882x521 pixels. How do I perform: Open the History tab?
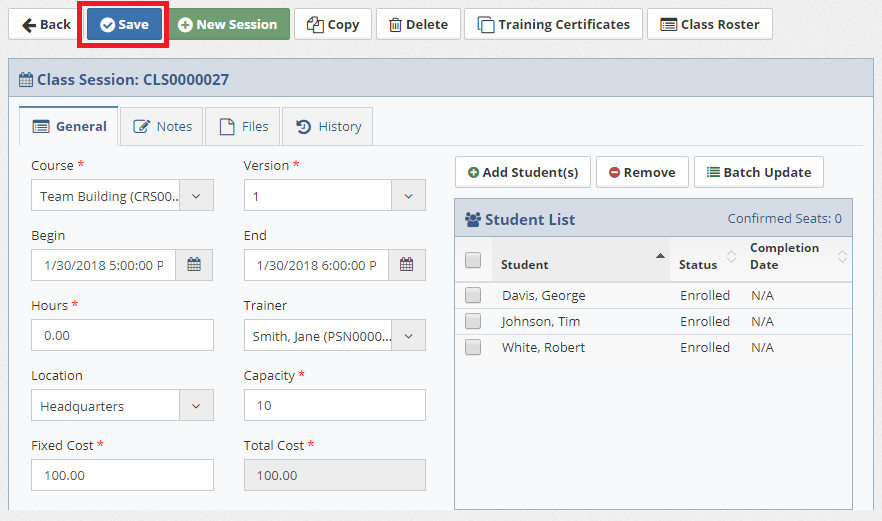point(328,127)
